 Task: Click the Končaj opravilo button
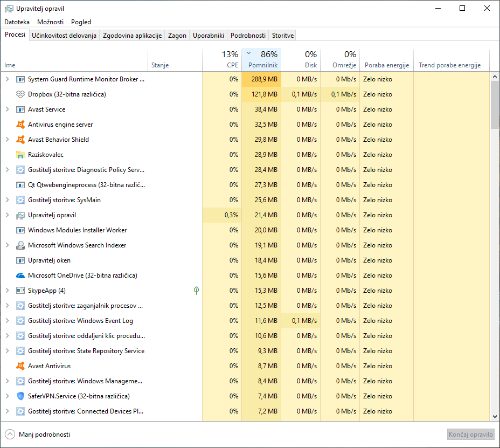point(471,435)
